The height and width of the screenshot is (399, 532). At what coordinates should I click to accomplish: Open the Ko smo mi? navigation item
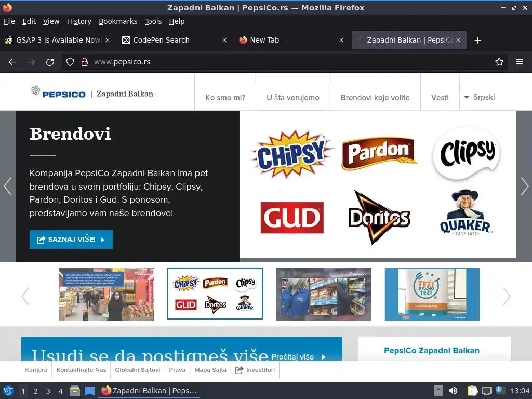(225, 97)
